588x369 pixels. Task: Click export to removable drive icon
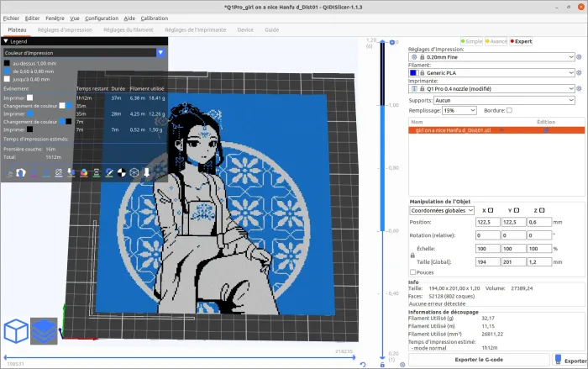click(x=559, y=359)
